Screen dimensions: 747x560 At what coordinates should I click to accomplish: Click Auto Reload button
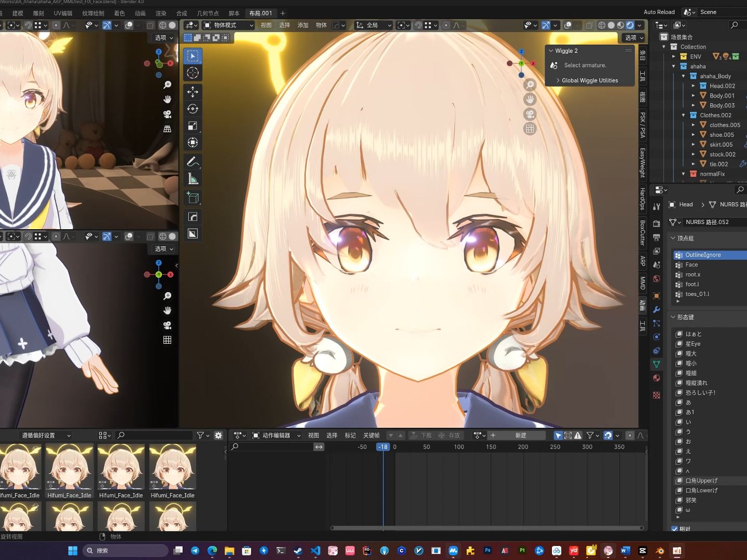click(659, 12)
